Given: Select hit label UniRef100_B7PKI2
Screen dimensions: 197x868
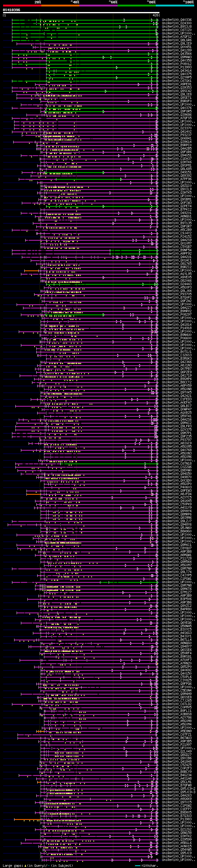Looking at the screenshot, I should [176, 209].
